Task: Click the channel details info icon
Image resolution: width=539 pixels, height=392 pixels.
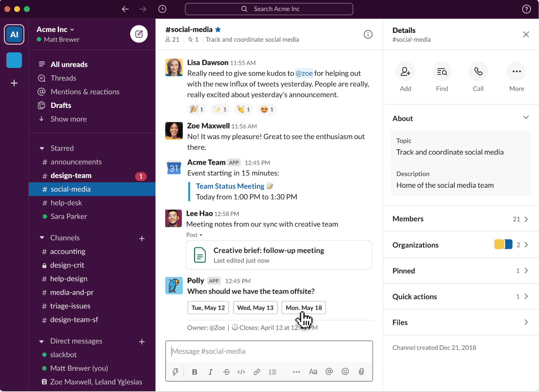Action: [368, 34]
